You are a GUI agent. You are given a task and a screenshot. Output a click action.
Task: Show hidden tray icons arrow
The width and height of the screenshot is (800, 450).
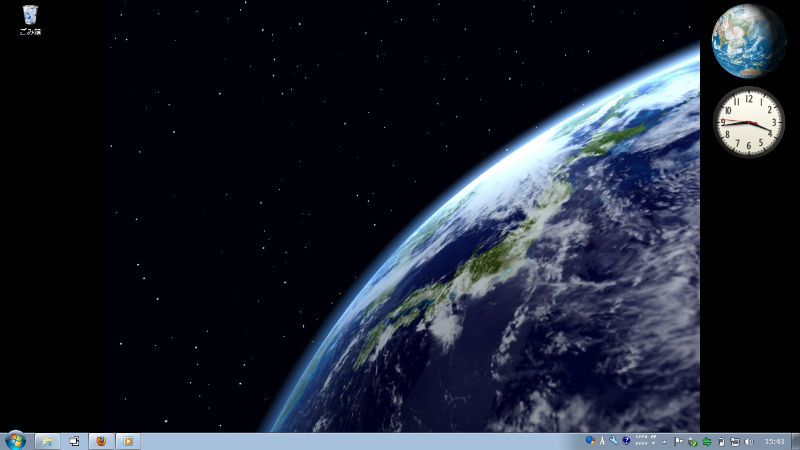(665, 442)
